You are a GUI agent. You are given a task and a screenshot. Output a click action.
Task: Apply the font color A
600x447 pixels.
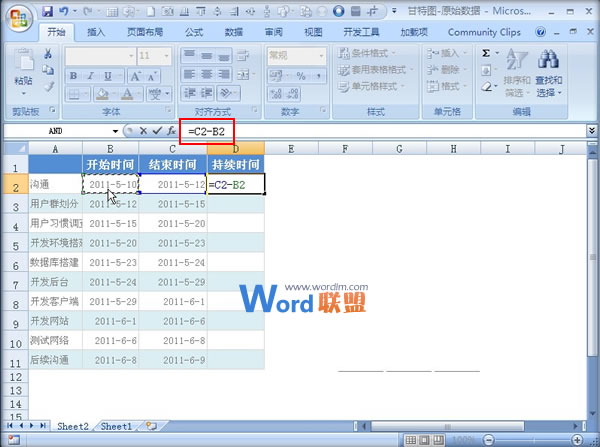(x=127, y=94)
